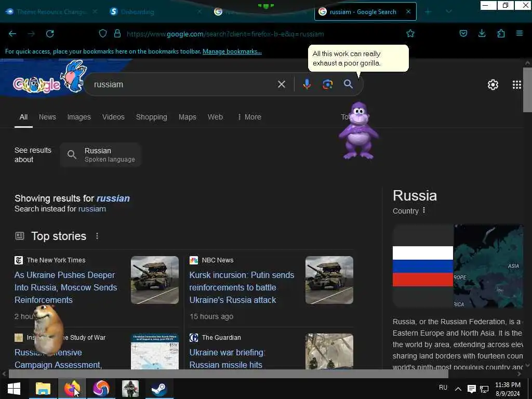
Task: Switch input language from RU
Action: tap(443, 388)
